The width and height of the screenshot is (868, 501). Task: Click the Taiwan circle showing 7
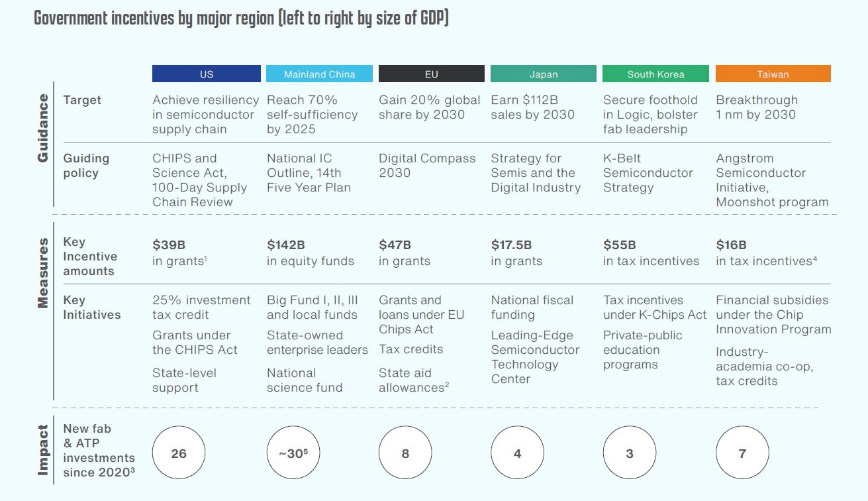pos(742,454)
